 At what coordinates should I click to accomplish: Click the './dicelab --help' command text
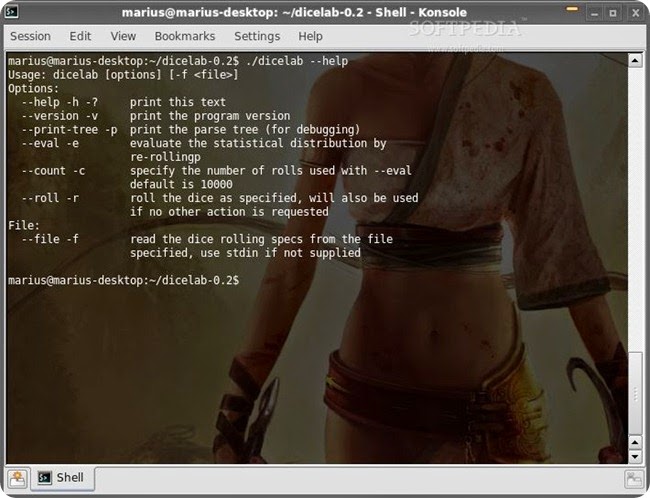click(x=297, y=61)
